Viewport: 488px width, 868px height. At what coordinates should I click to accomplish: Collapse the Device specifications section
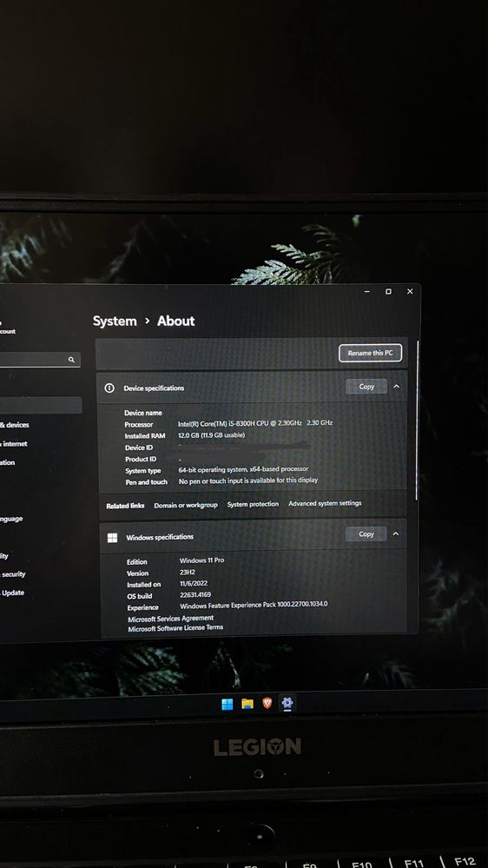point(397,387)
